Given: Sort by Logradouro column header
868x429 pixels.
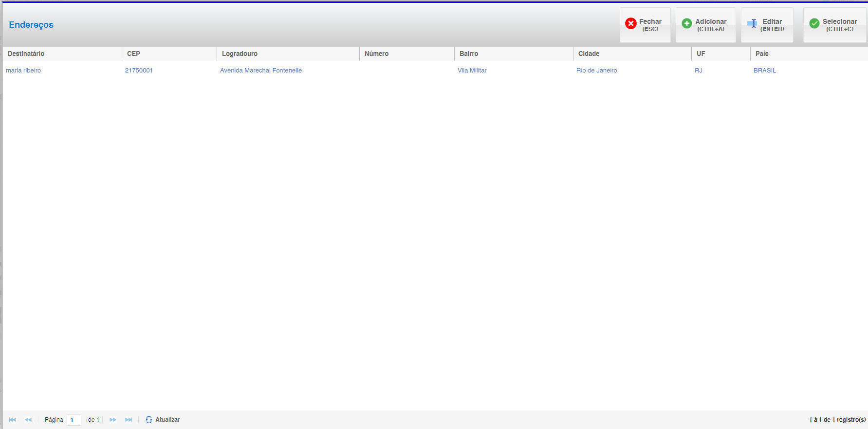Looking at the screenshot, I should coord(240,54).
